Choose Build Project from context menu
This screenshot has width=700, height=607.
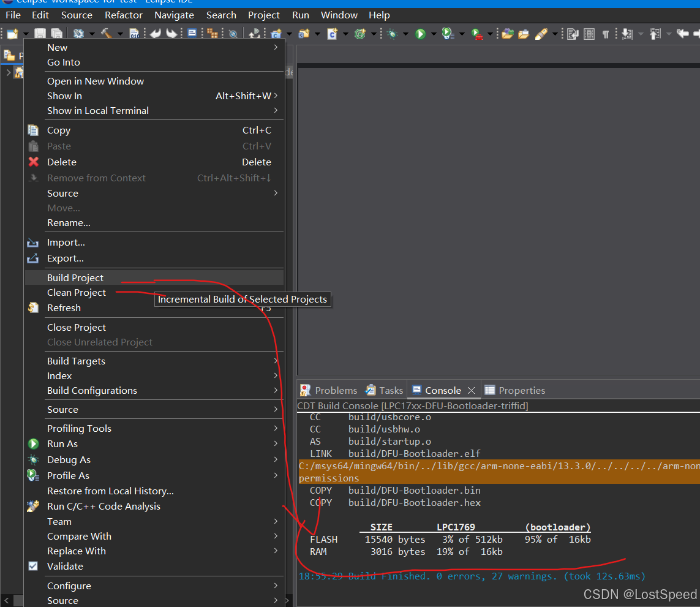pyautogui.click(x=154, y=277)
